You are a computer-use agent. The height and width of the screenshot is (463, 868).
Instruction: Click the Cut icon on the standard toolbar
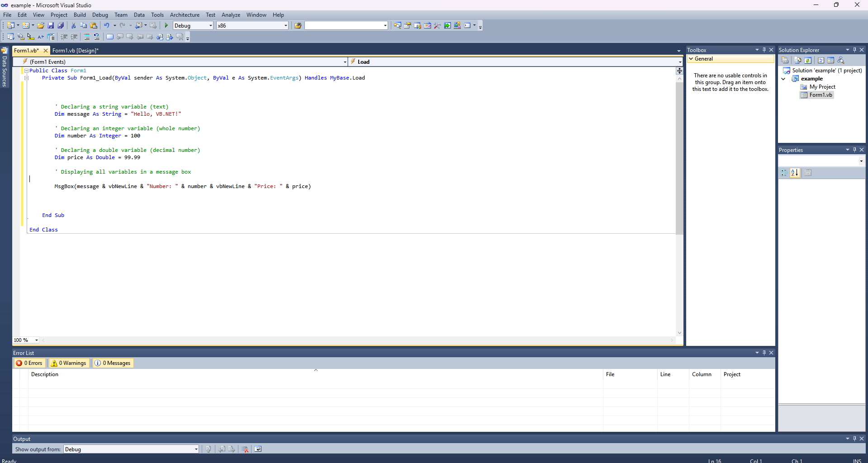73,26
